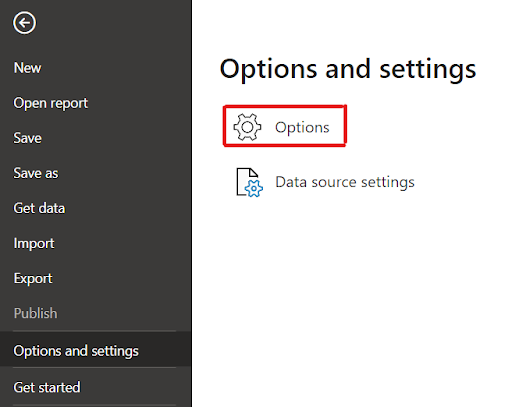This screenshot has width=512, height=407.
Task: Choose Export in the left sidebar
Action: [33, 279]
